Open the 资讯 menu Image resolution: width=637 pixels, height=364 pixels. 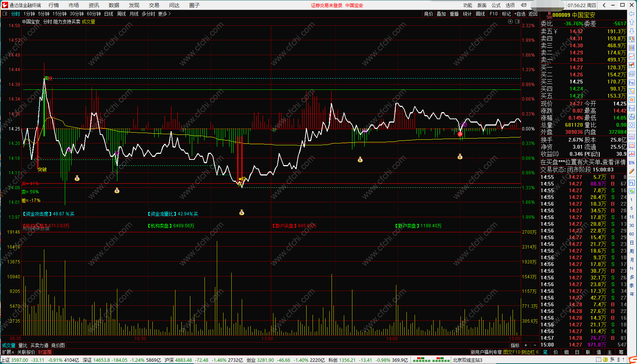pyautogui.click(x=94, y=5)
